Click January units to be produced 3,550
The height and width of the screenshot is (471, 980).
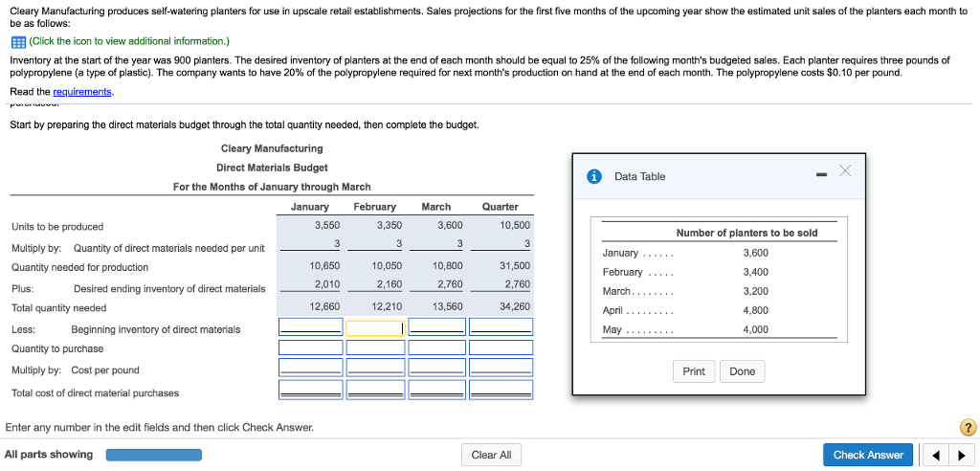point(327,226)
